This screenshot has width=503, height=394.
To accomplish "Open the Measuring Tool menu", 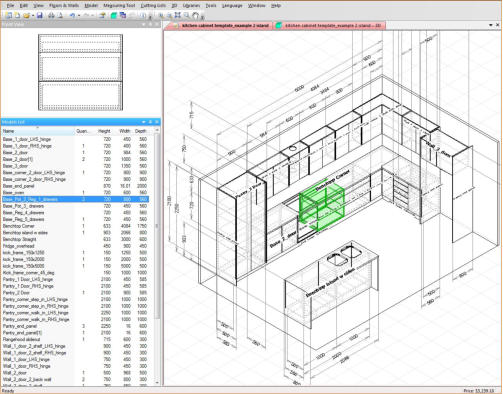I will pyautogui.click(x=119, y=6).
